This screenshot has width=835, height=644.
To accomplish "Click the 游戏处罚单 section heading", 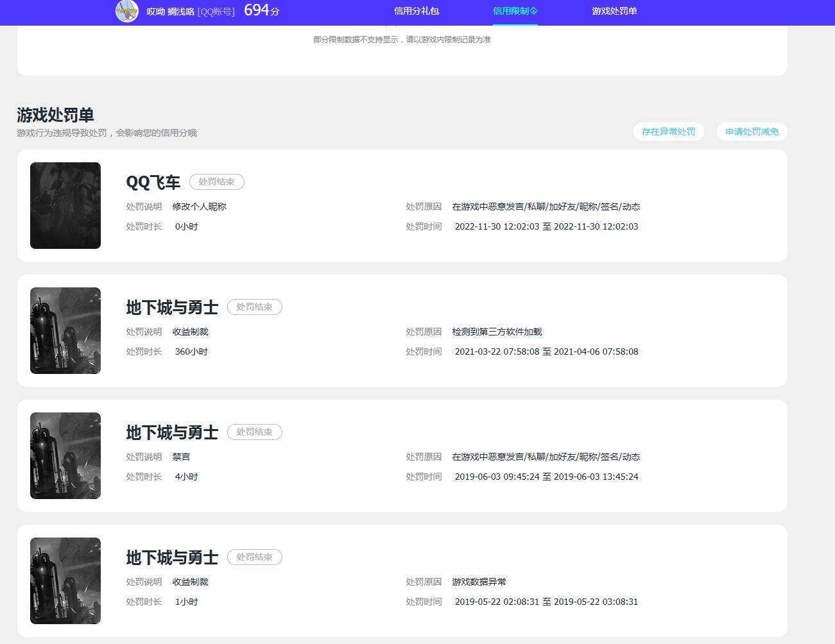I will pos(55,115).
